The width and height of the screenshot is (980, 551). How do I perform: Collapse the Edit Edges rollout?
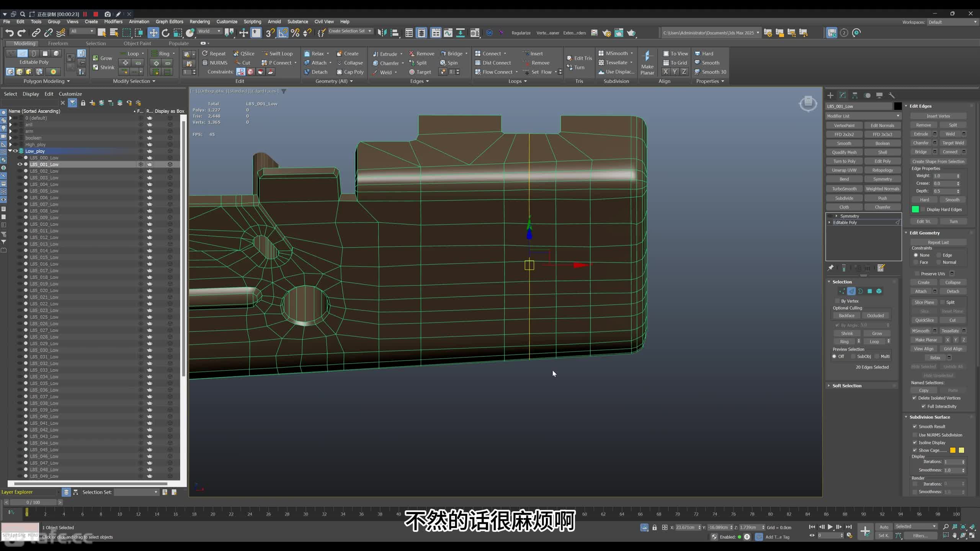coord(906,106)
